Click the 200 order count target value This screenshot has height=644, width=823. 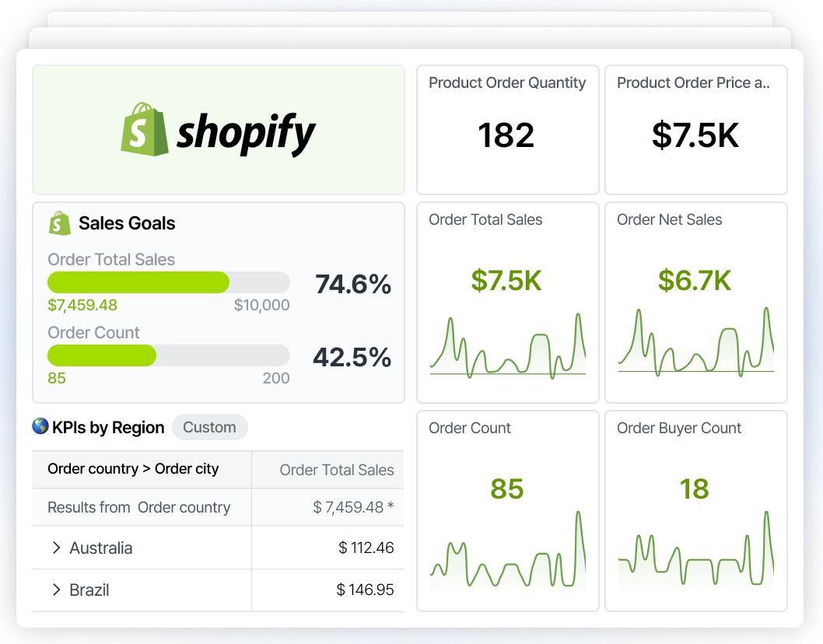tap(276, 378)
